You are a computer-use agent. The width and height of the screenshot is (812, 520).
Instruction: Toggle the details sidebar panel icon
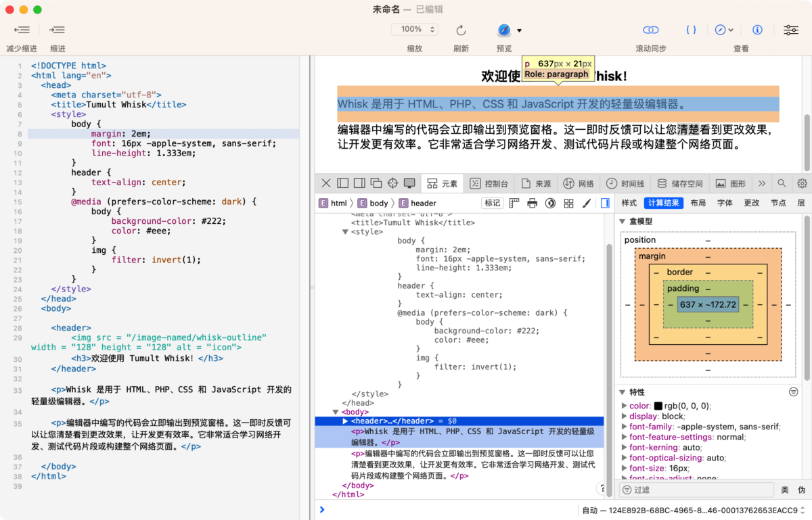coord(605,203)
